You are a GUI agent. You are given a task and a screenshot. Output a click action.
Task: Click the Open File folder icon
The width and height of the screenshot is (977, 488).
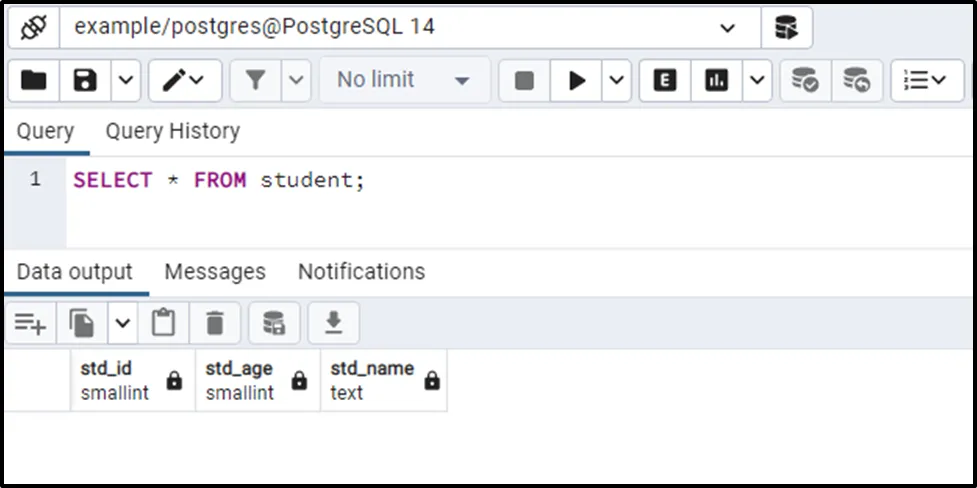click(x=34, y=81)
